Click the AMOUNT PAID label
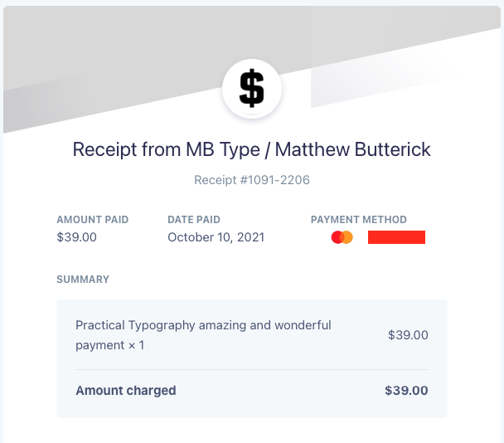 tap(93, 220)
